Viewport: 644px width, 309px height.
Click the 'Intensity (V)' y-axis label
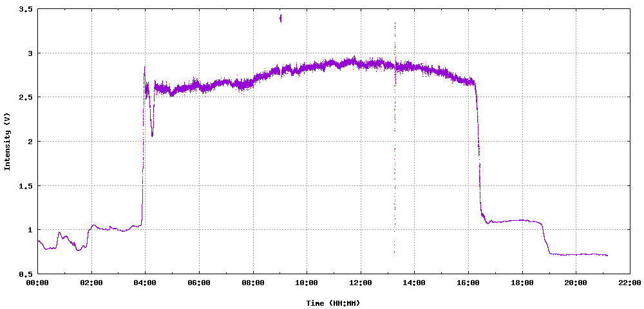pyautogui.click(x=7, y=141)
